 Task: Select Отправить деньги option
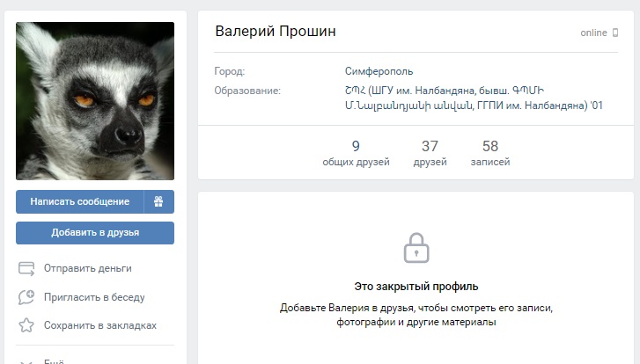pos(88,269)
